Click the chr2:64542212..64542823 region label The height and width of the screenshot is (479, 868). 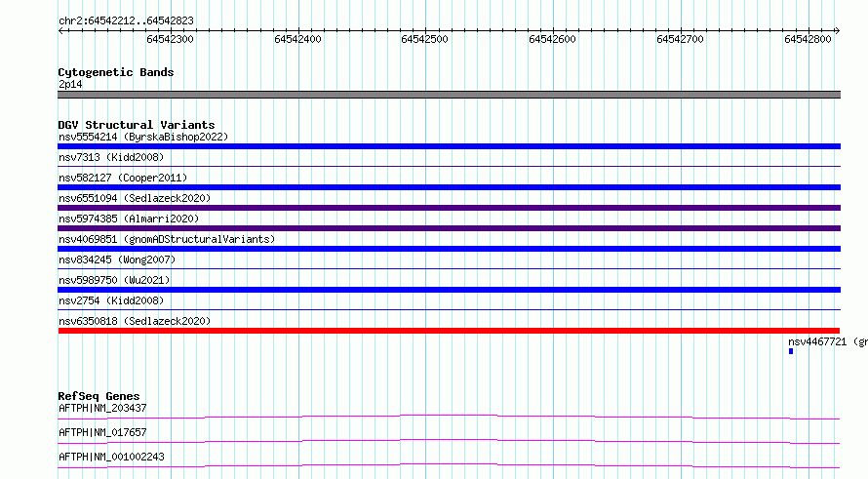[126, 20]
